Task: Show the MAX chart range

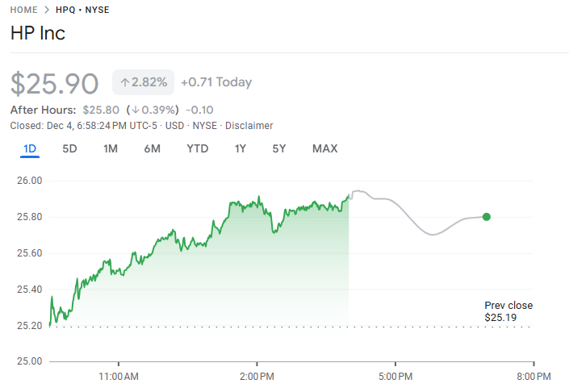Action: coord(324,148)
